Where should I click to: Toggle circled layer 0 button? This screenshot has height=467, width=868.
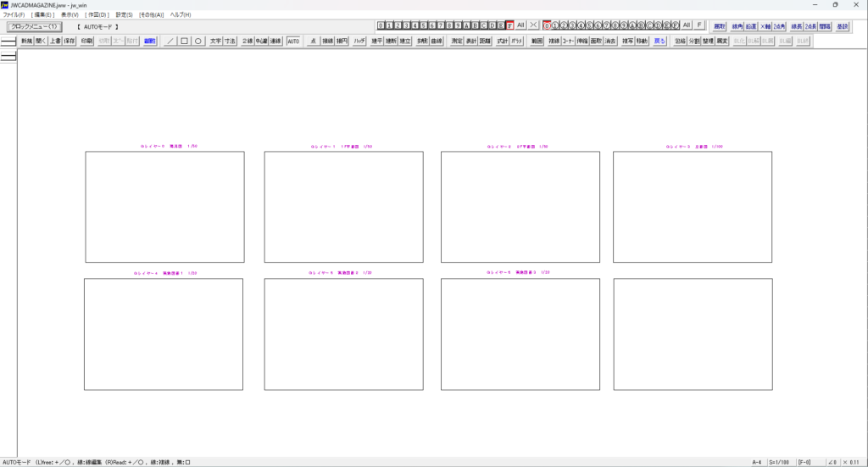pos(547,25)
